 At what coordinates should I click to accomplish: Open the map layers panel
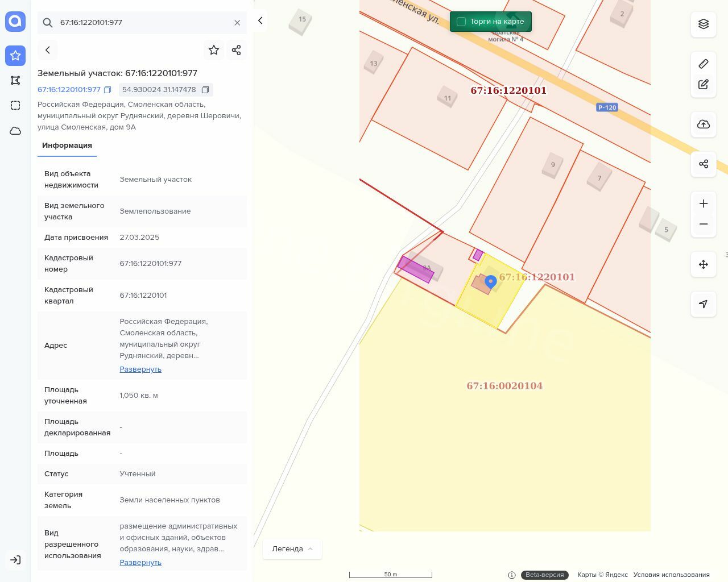[703, 24]
